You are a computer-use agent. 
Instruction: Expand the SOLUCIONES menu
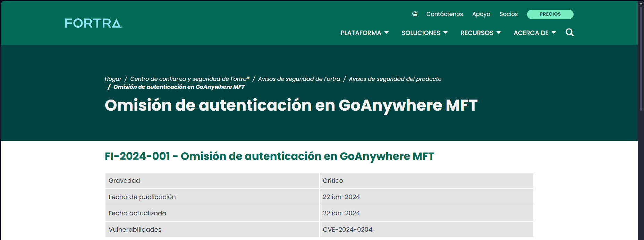(x=424, y=33)
